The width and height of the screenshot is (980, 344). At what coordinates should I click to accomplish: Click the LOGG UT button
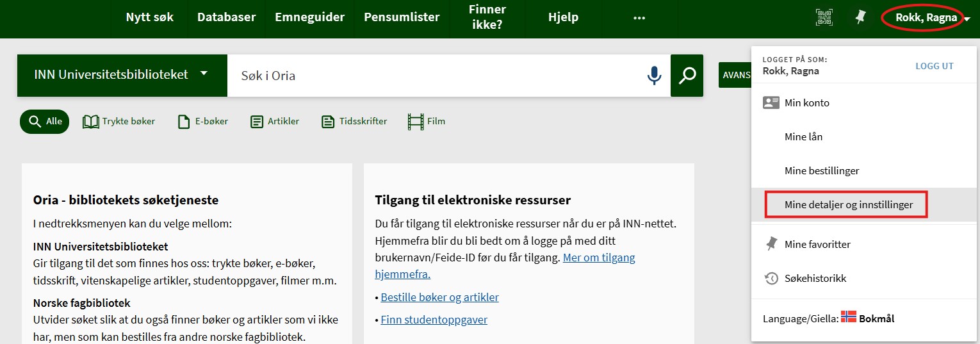pyautogui.click(x=935, y=66)
